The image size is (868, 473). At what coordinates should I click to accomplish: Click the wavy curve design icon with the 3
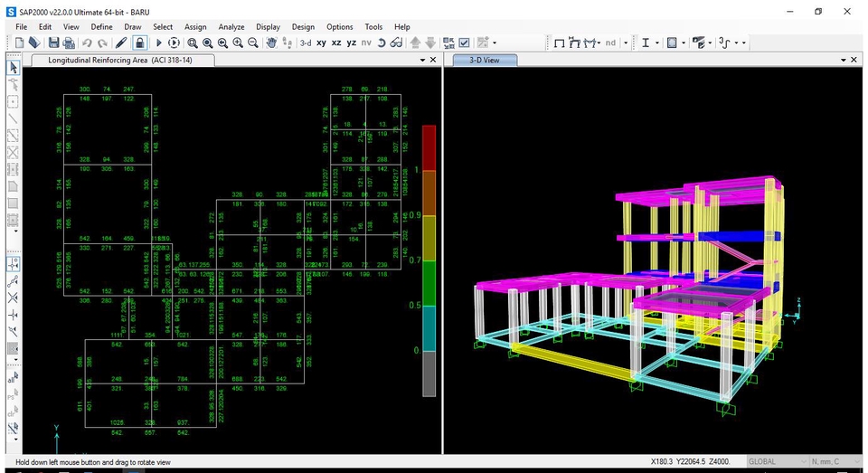[x=724, y=43]
